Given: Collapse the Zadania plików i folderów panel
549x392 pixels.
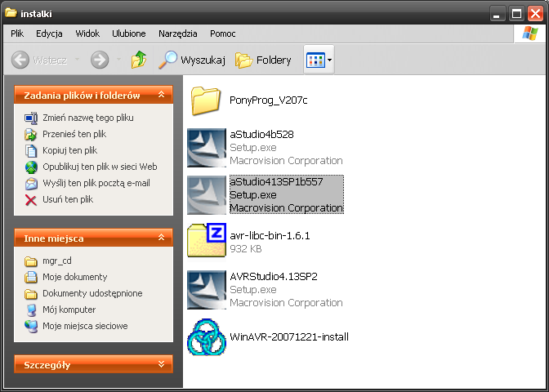Looking at the screenshot, I should (162, 96).
